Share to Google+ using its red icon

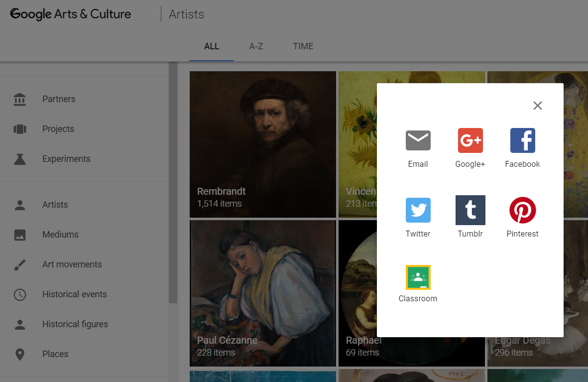(470, 140)
